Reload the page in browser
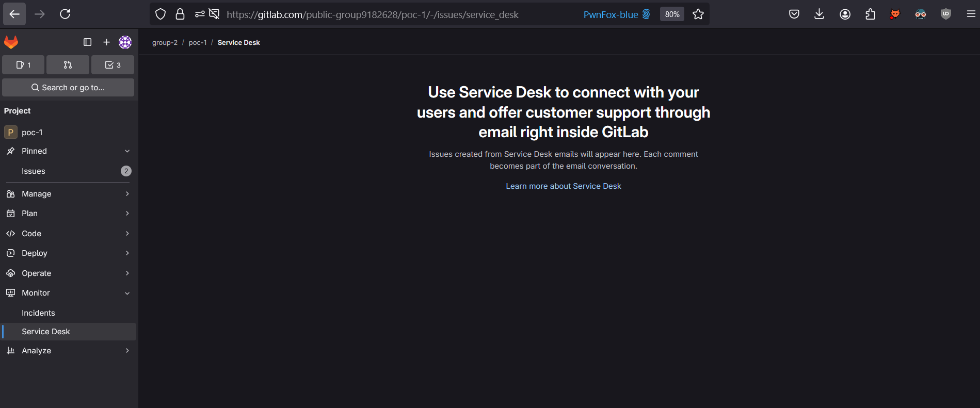This screenshot has height=408, width=980. (65, 14)
